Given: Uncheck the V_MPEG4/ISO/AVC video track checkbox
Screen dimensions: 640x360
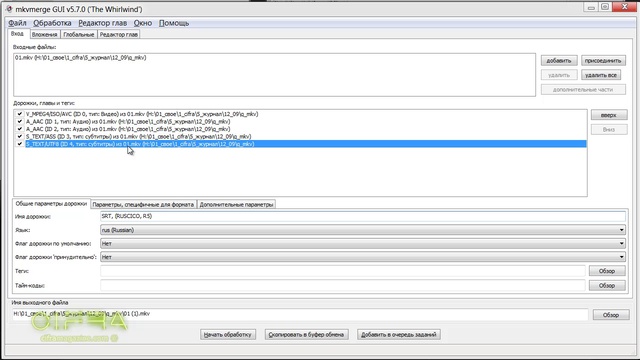Looking at the screenshot, I should [20, 114].
